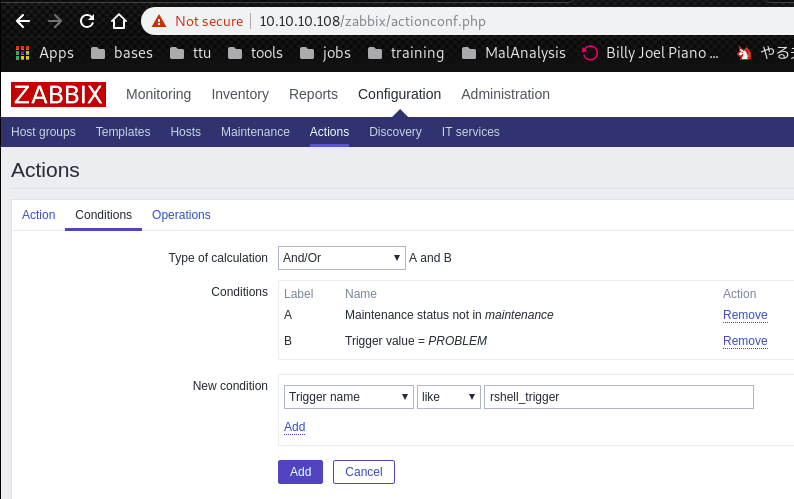Click the rshell_trigger value input field
Viewport: 794px width, 499px height.
pyautogui.click(x=618, y=397)
